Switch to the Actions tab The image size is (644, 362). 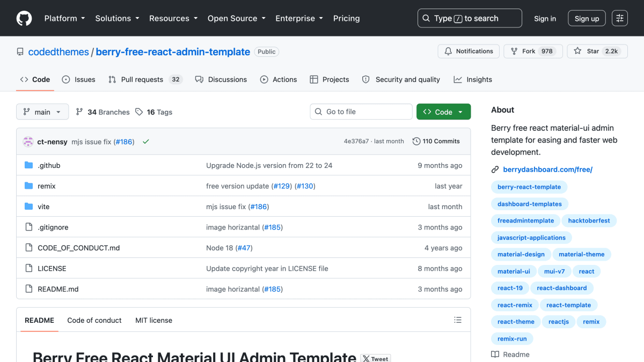coord(279,79)
